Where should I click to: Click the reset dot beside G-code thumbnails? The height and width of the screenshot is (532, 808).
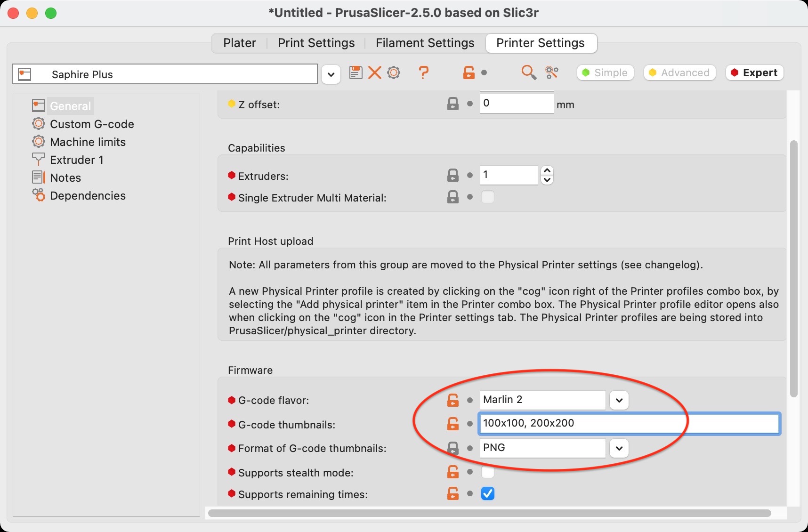click(469, 424)
